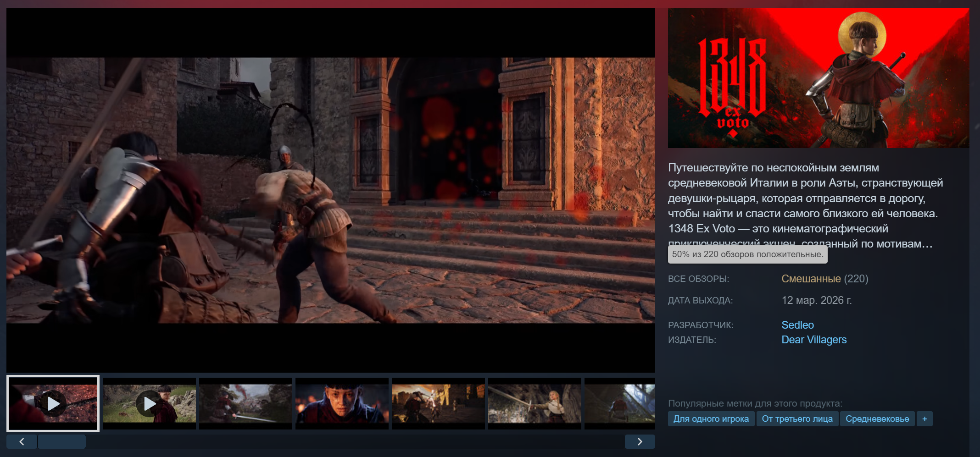980x457 pixels.
Task: Click the thumbnail strip scrollbar handle
Action: [61, 441]
